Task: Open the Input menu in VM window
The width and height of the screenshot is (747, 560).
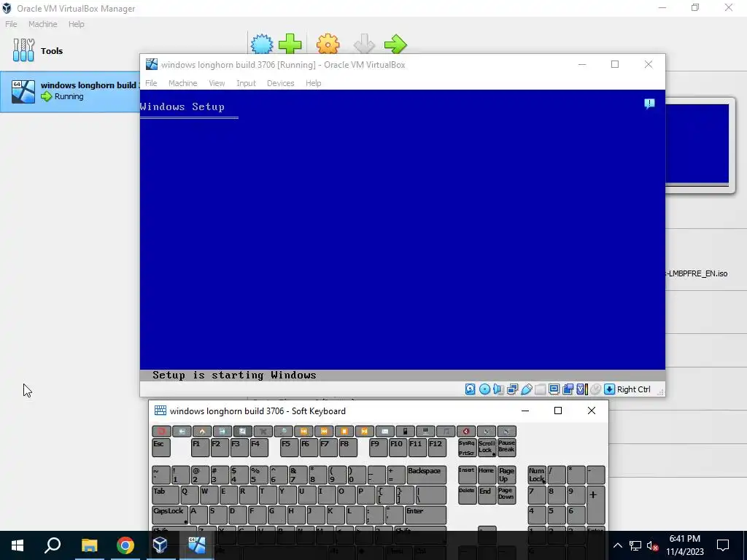Action: (x=247, y=83)
